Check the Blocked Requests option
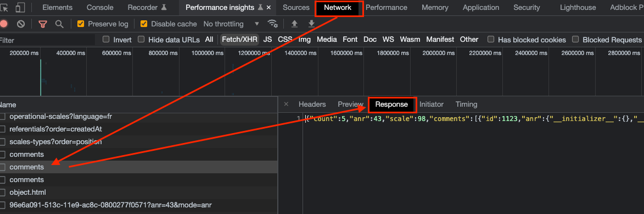Viewport: 644px width, 214px height. [575, 40]
